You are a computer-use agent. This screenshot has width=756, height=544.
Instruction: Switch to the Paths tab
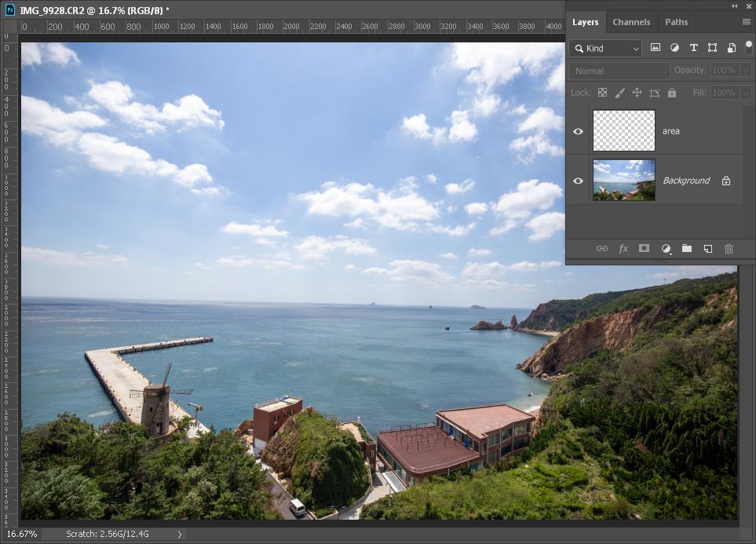point(676,22)
